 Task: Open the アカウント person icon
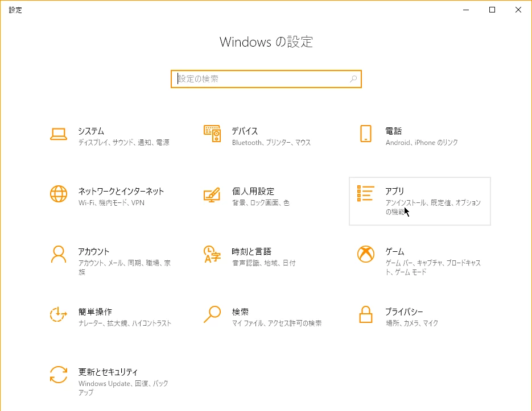pyautogui.click(x=59, y=254)
